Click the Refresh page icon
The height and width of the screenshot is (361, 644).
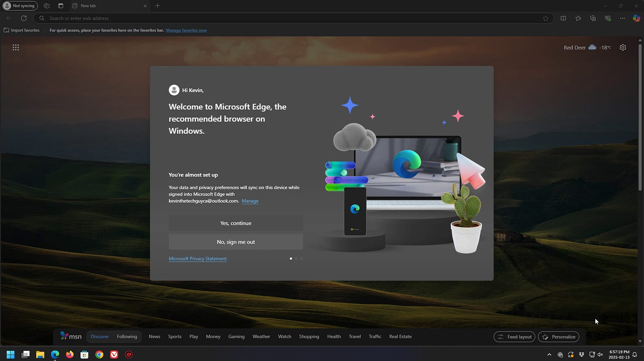point(24,18)
